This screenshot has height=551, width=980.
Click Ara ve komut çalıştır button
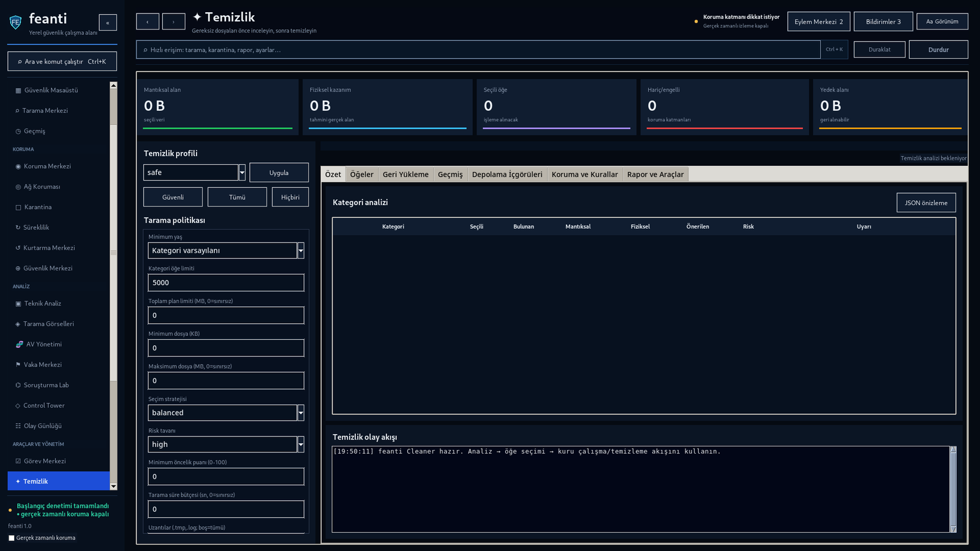tap(62, 61)
